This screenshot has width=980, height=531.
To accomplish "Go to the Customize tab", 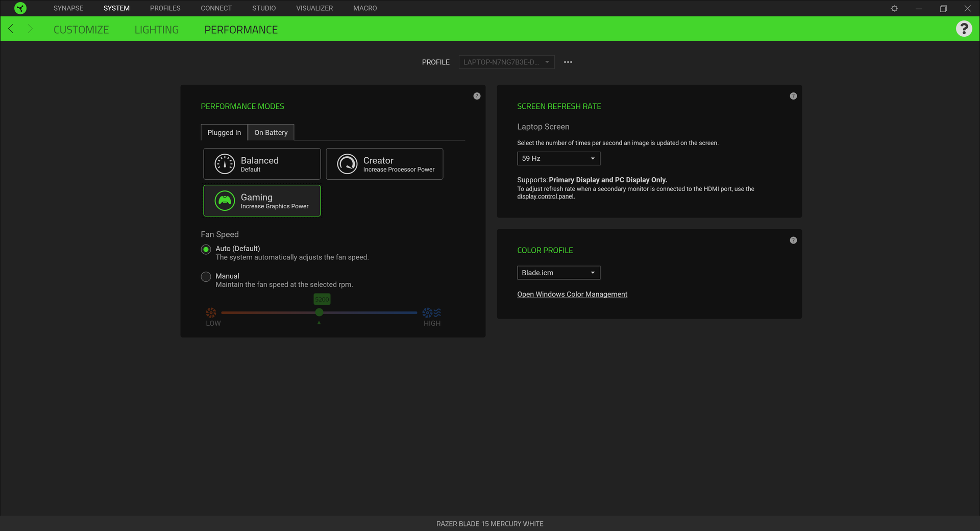I will 81,30.
